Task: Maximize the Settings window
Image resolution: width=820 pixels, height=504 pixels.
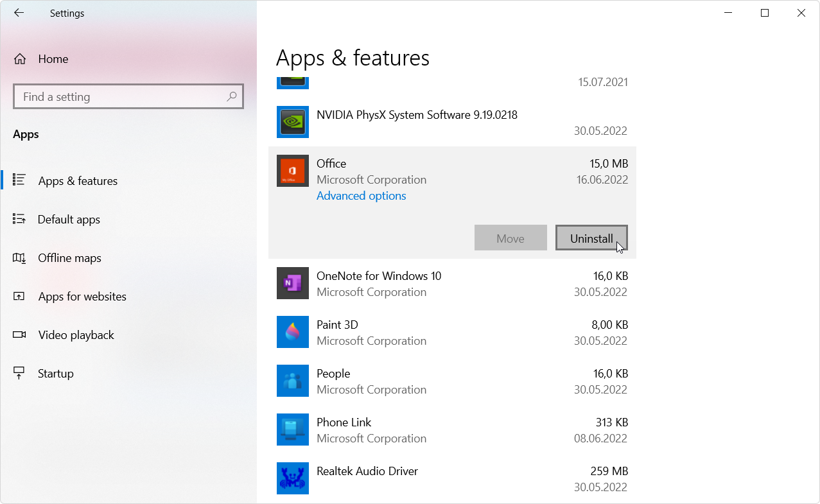Action: 765,13
